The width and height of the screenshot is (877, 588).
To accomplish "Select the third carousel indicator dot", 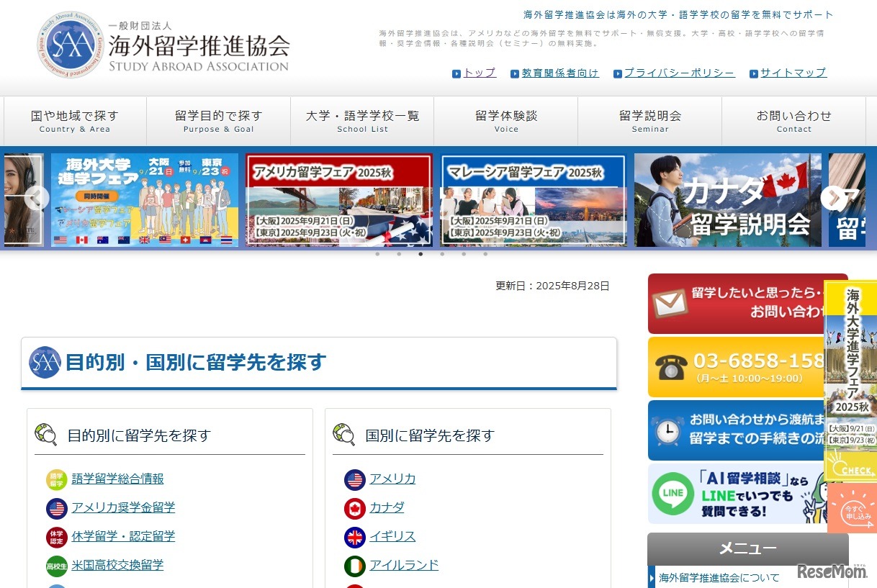I will (420, 254).
